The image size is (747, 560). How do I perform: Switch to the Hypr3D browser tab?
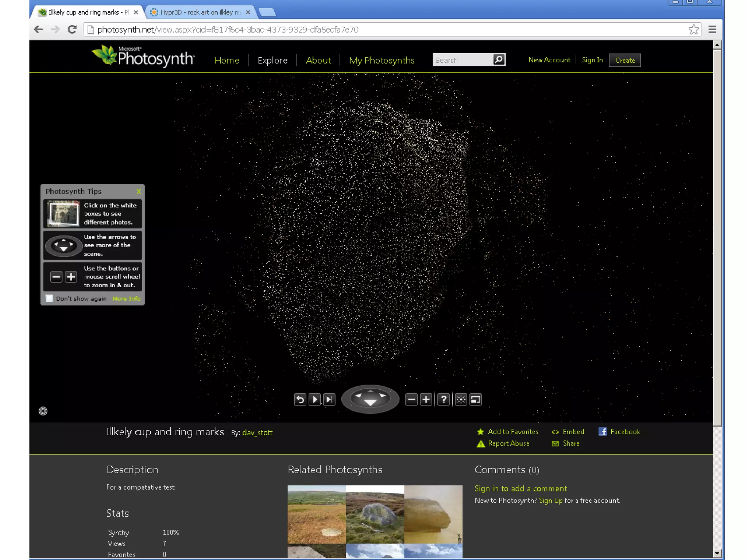[x=201, y=12]
